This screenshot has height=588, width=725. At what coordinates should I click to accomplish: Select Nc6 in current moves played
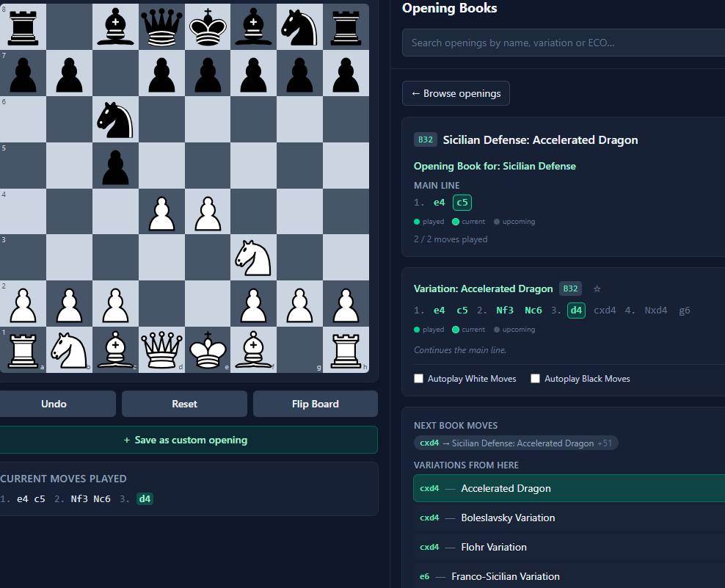(102, 498)
